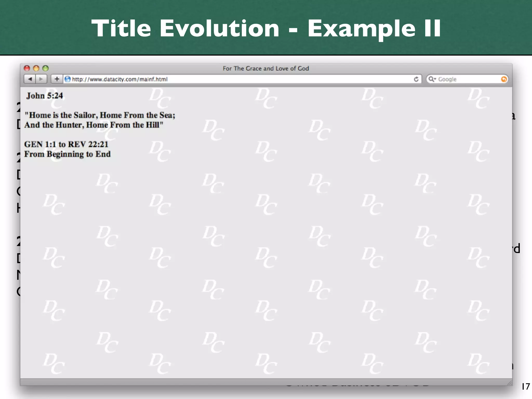Image resolution: width=532 pixels, height=399 pixels.
Task: Click window title 'For The Grace and Love of God'
Action: click(x=266, y=69)
